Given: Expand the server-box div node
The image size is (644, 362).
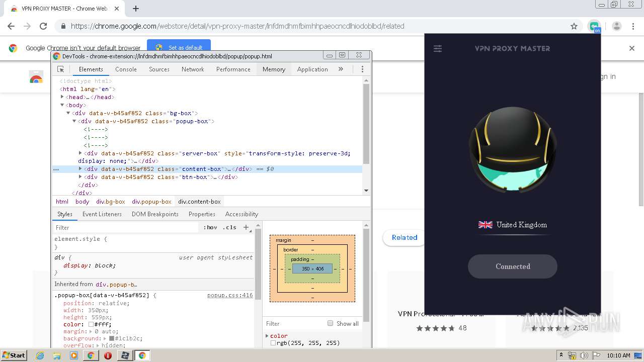Looking at the screenshot, I should pyautogui.click(x=80, y=153).
